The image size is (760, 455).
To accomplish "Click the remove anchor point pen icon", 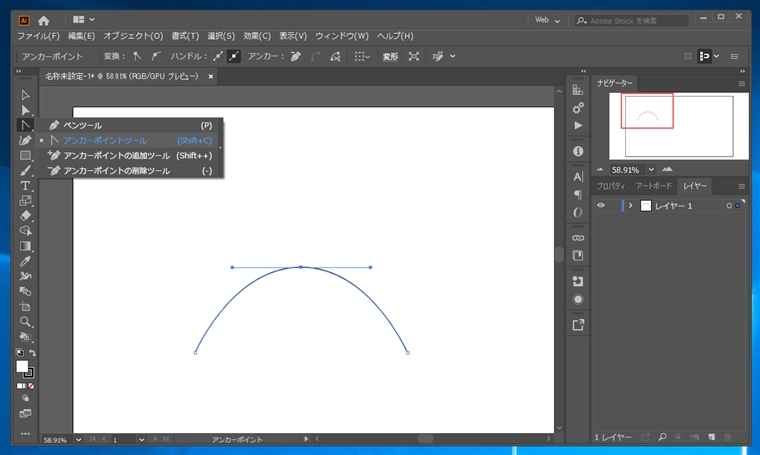I will [x=296, y=56].
